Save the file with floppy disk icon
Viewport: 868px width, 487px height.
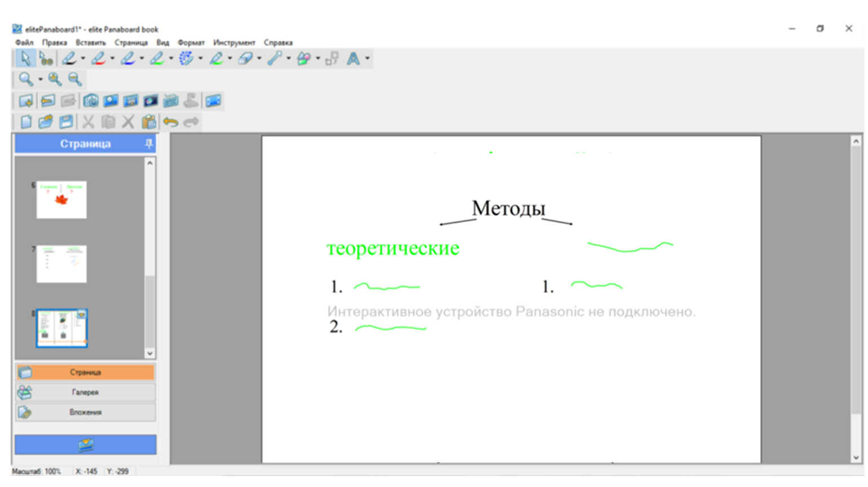66,122
